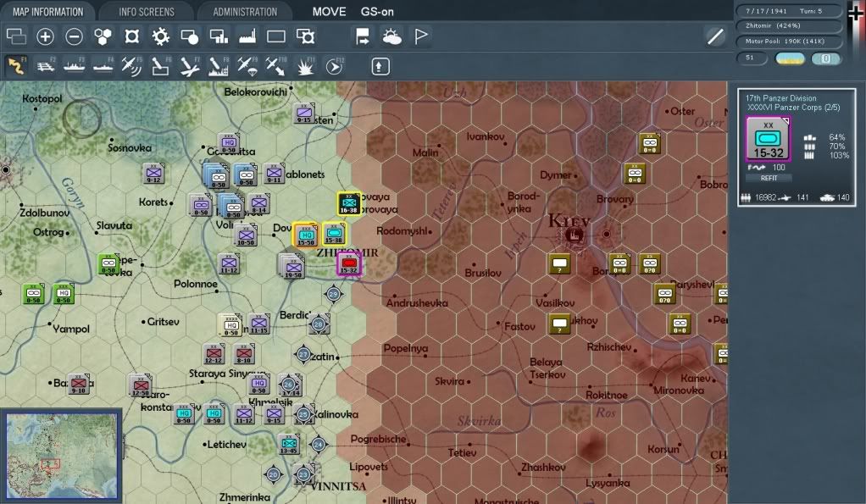Click the REFIT button
The width and height of the screenshot is (866, 504).
point(769,178)
